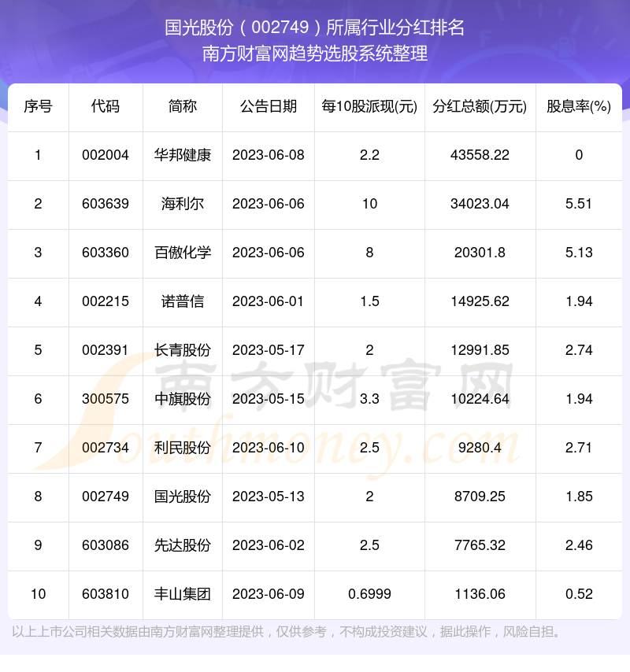This screenshot has height=672, width=630.
Task: Click the 简称 column header
Action: (183, 106)
